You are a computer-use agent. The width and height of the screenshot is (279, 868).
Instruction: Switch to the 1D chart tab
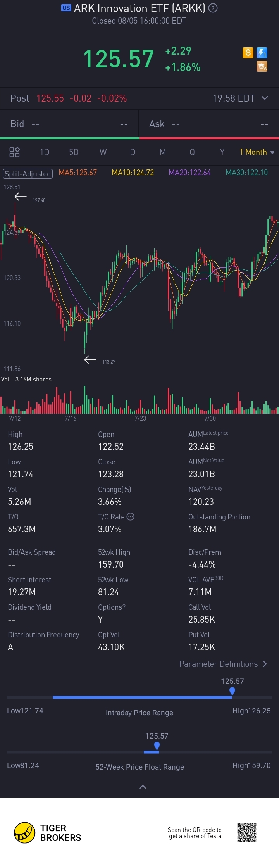tap(45, 152)
